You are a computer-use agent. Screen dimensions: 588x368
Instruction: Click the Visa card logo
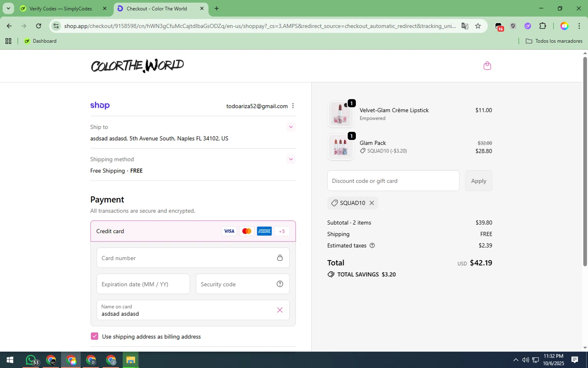point(229,231)
